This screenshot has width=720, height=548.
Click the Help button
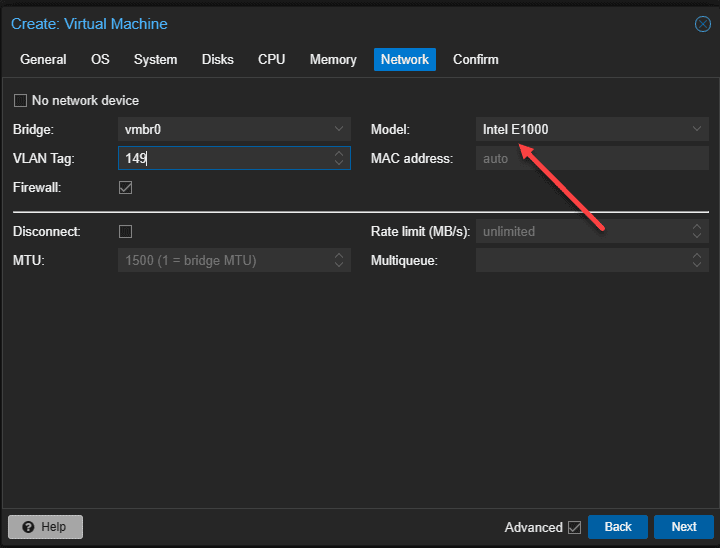click(45, 527)
